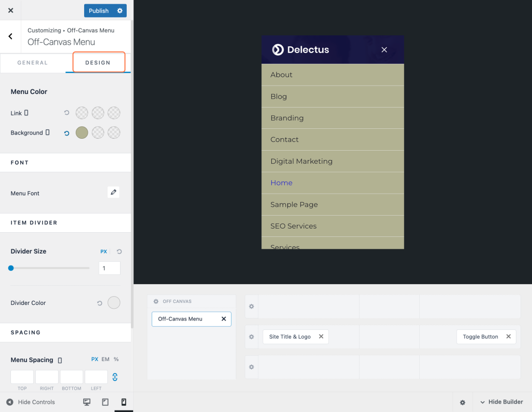
Task: Go back using the left chevron arrow
Action: tap(10, 36)
